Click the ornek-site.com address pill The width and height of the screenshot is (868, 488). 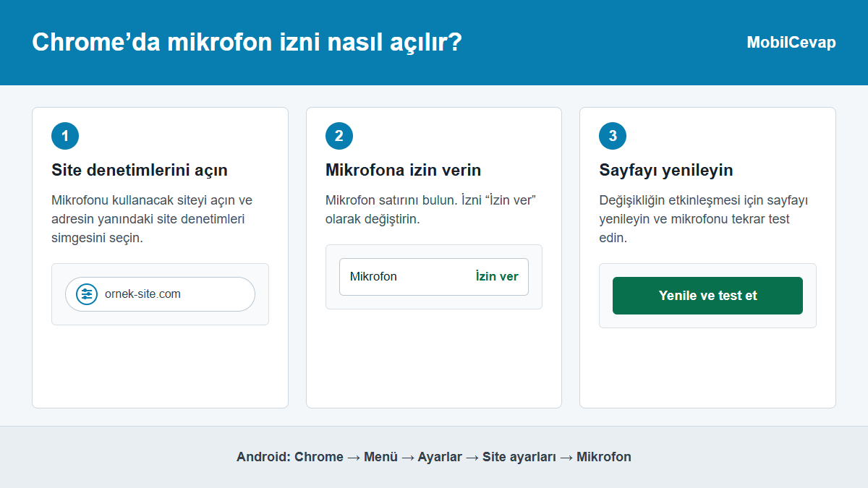[x=160, y=294]
